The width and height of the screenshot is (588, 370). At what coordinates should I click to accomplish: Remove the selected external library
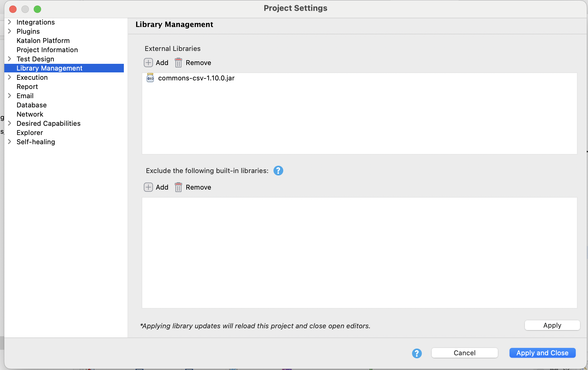tap(193, 63)
